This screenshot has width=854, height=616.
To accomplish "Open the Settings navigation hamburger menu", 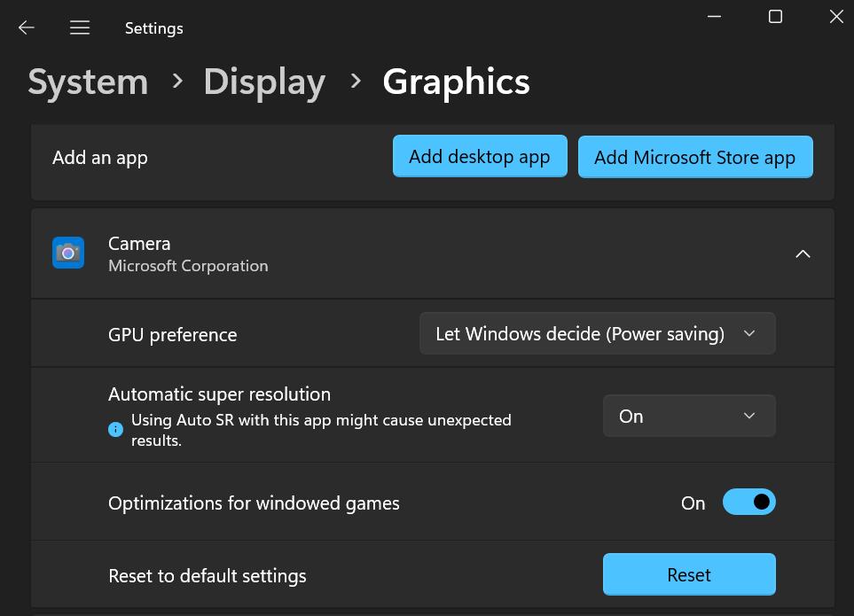I will pos(79,27).
